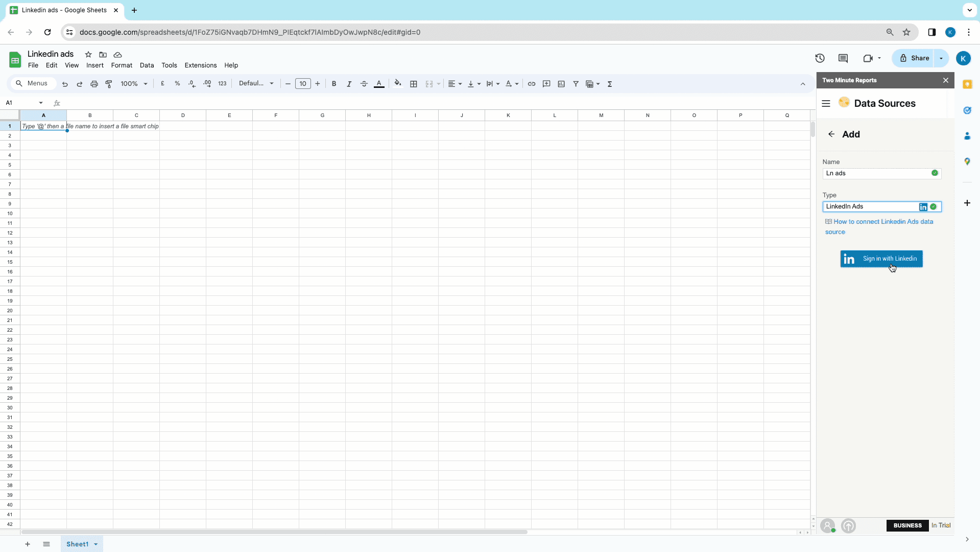
Task: Open vertical align dropdown
Action: 473,84
